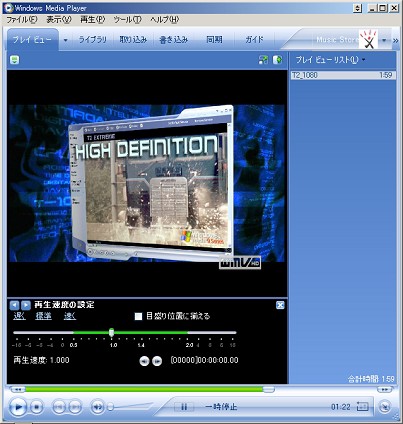Open the 表示 menu
403x424 pixels.
[59, 20]
